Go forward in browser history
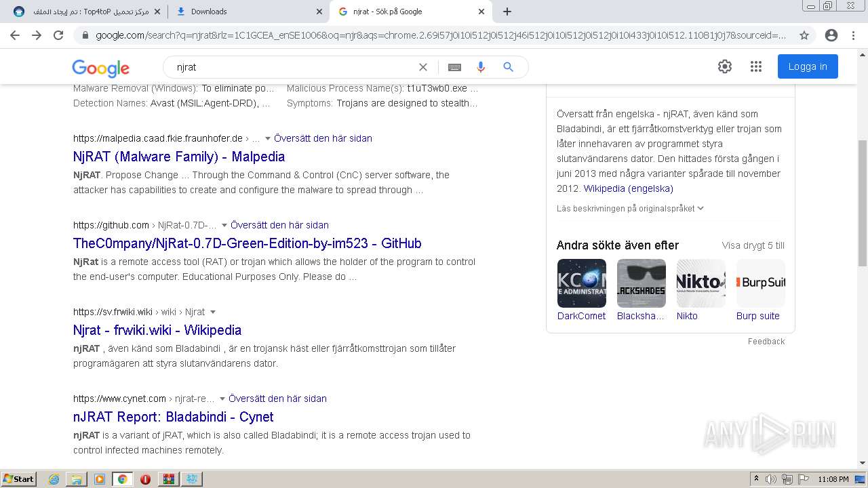This screenshot has height=488, width=868. [37, 35]
